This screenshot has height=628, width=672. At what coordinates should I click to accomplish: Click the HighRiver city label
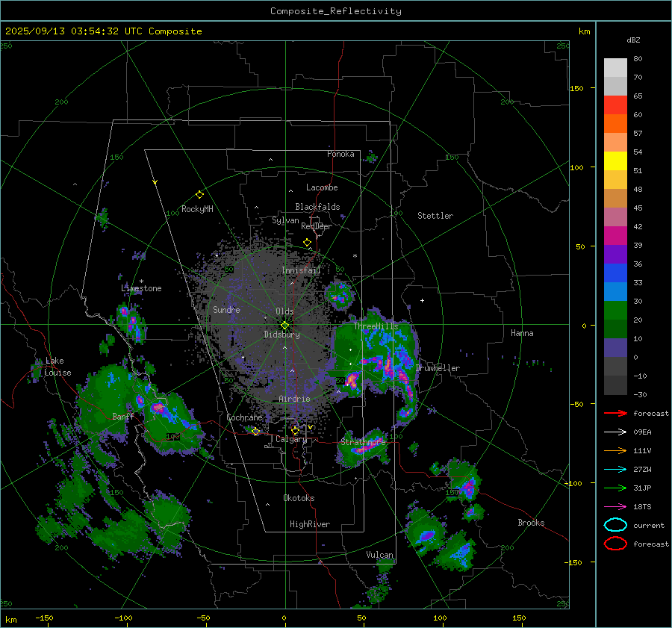[310, 524]
